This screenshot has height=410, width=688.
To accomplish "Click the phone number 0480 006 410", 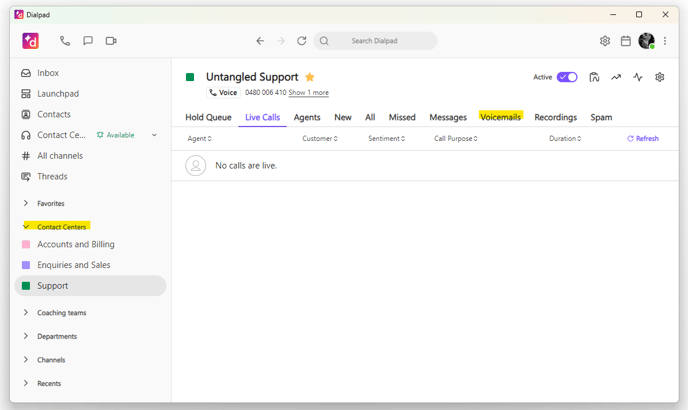I will click(265, 93).
